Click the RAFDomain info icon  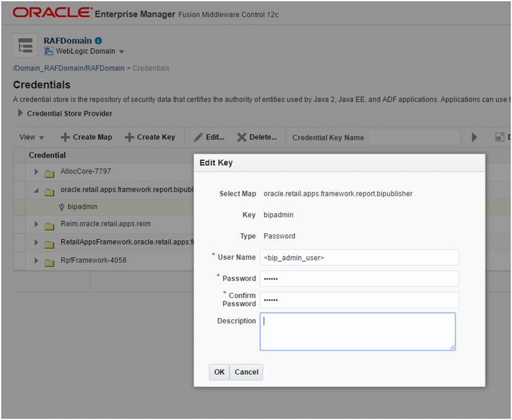coord(98,41)
